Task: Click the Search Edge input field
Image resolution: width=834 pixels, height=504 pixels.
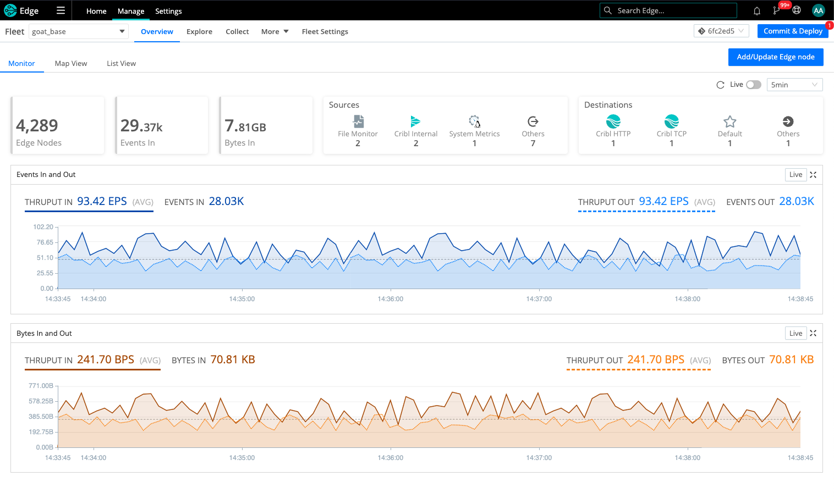Action: tap(674, 10)
